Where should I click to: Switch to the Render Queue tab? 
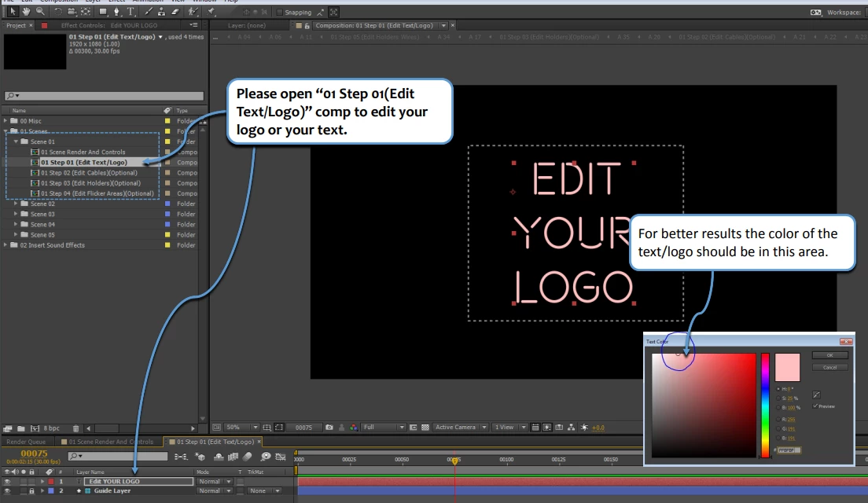26,442
